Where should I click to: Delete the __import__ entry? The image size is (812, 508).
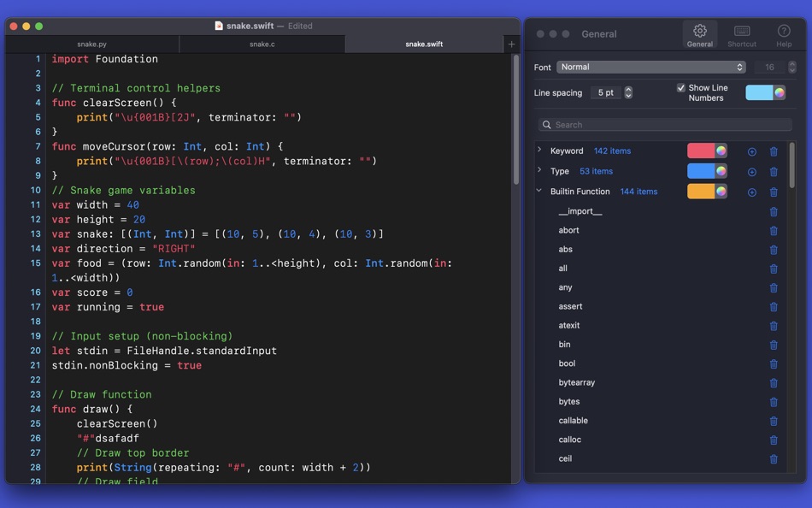[x=774, y=211]
